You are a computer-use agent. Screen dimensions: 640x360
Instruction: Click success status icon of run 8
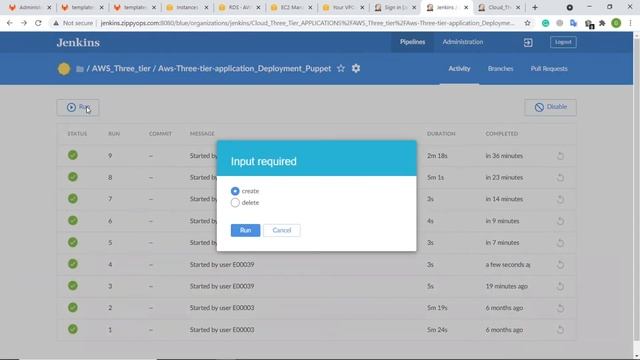73,177
